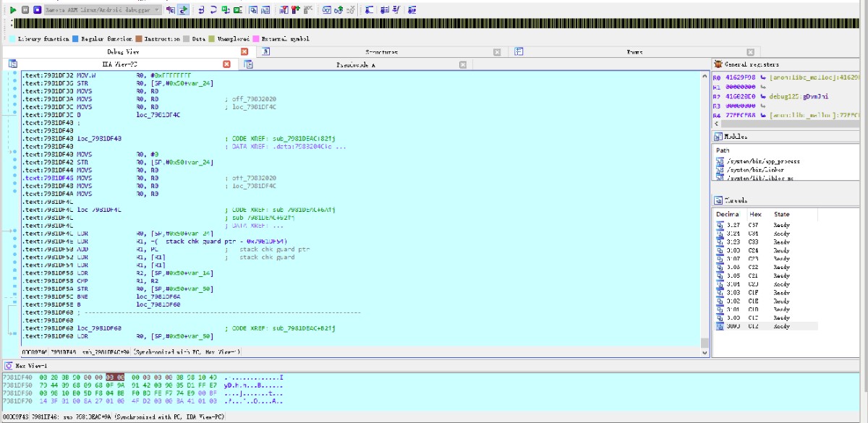Select the thread row with hex C37
Viewport: 868px width, 423px height.
(766, 225)
